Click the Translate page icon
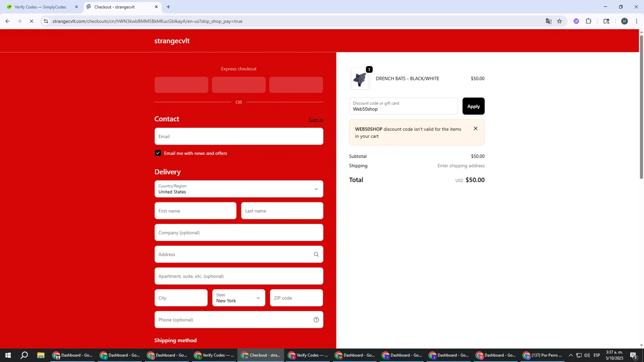The image size is (644, 362). coord(549,21)
